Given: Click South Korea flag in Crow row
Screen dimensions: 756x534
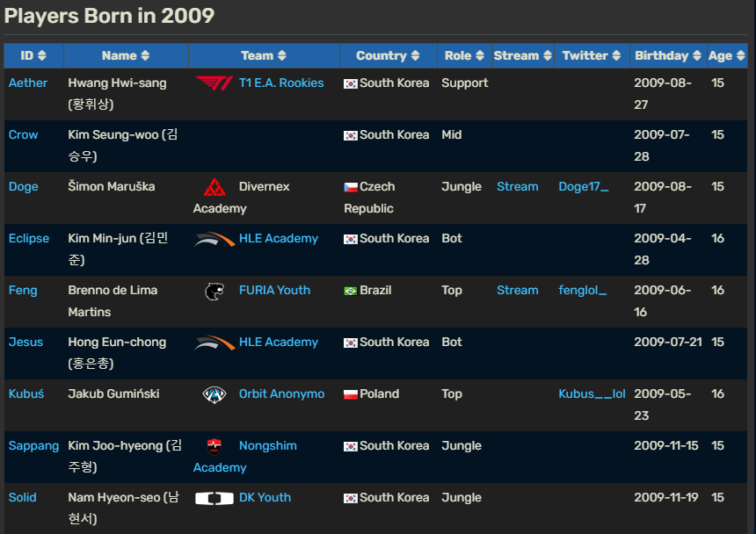Looking at the screenshot, I should click(351, 136).
